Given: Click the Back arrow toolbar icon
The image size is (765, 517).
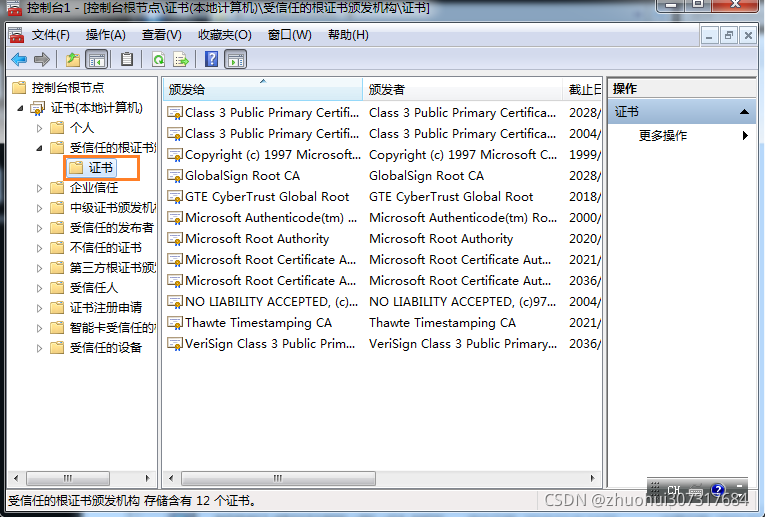Looking at the screenshot, I should pyautogui.click(x=18, y=60).
